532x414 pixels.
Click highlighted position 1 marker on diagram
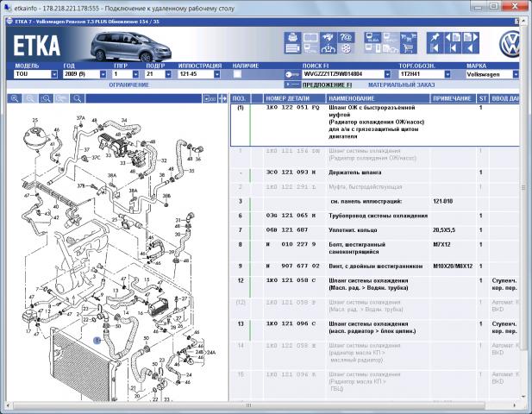(x=97, y=340)
